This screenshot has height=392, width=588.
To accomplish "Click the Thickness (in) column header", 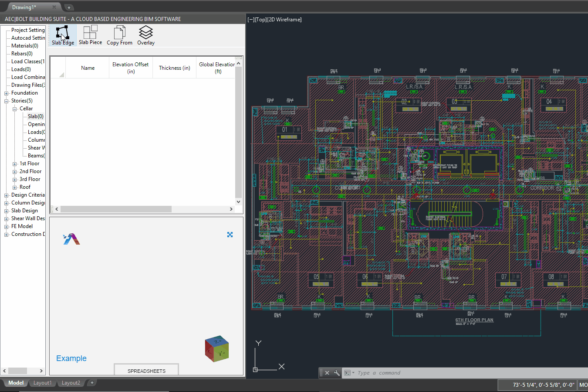I will 174,68.
